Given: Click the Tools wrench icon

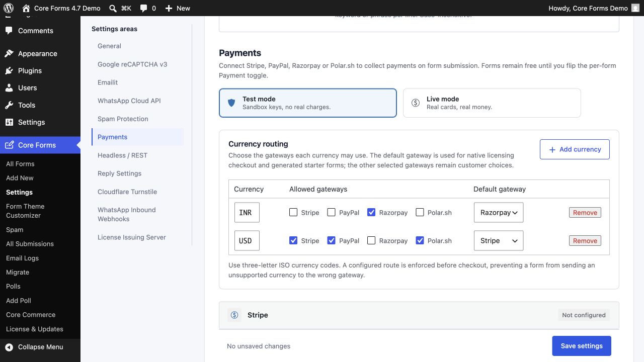Looking at the screenshot, I should pyautogui.click(x=9, y=105).
